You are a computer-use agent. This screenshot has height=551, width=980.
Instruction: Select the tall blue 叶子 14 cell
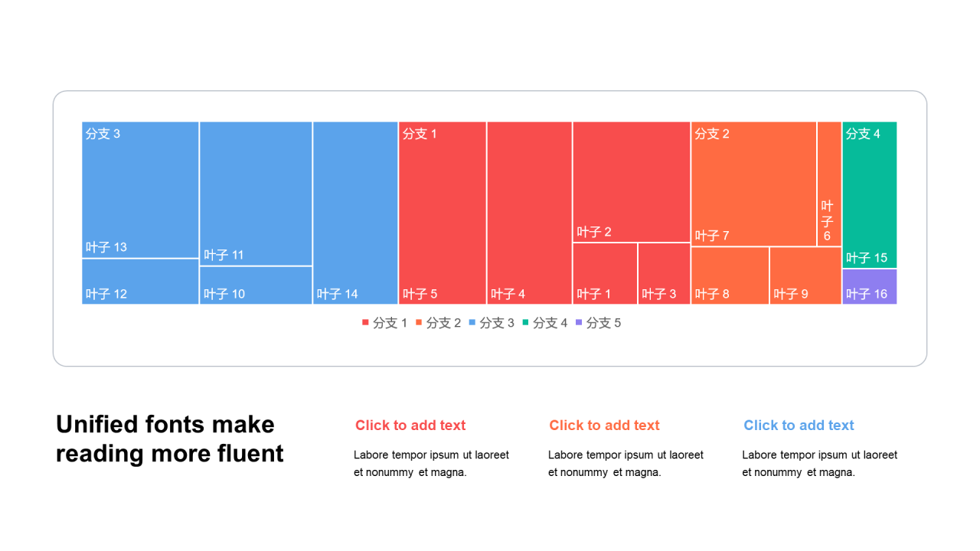[355, 213]
